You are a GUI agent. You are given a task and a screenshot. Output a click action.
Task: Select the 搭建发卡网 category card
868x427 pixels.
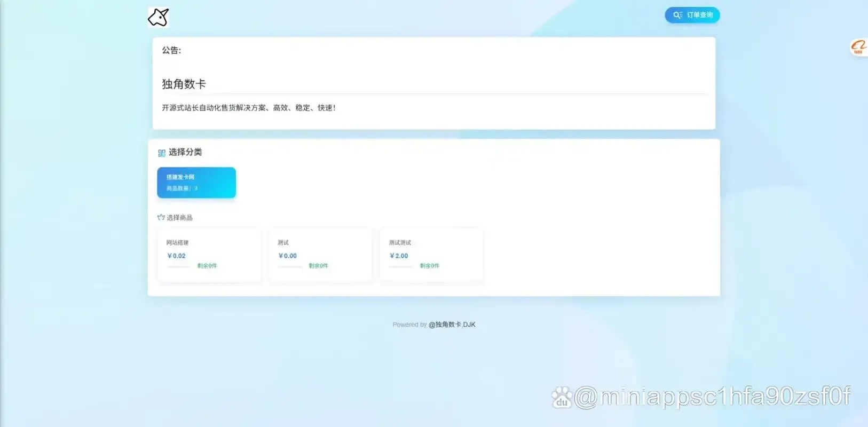196,183
